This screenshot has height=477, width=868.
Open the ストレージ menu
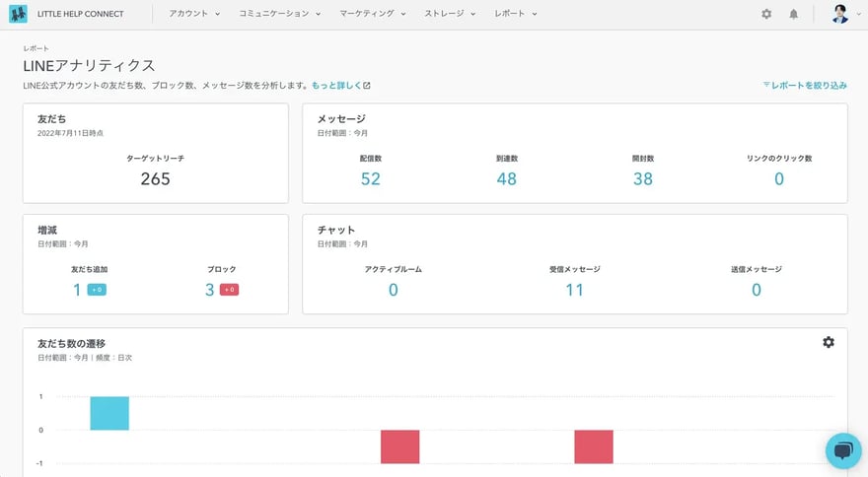coord(451,14)
